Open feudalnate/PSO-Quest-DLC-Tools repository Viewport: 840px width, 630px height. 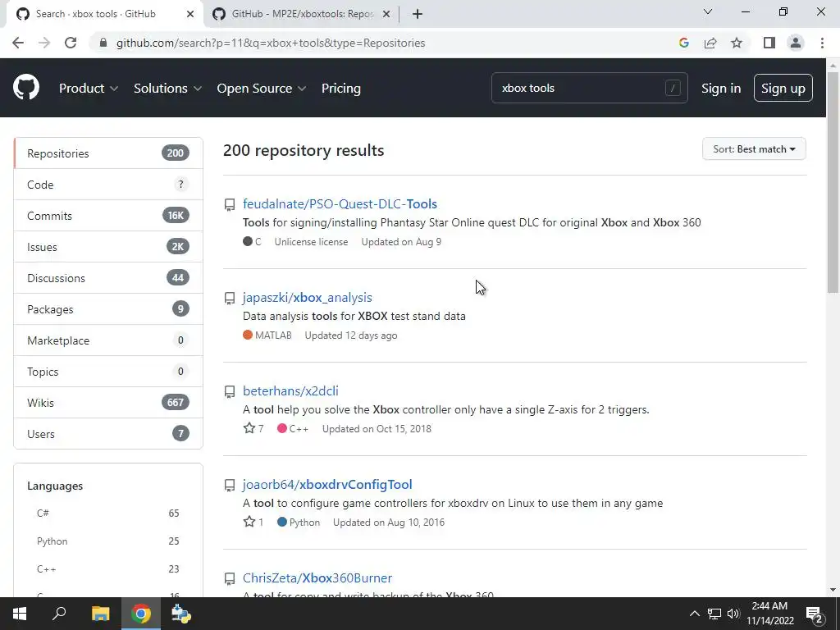point(340,203)
